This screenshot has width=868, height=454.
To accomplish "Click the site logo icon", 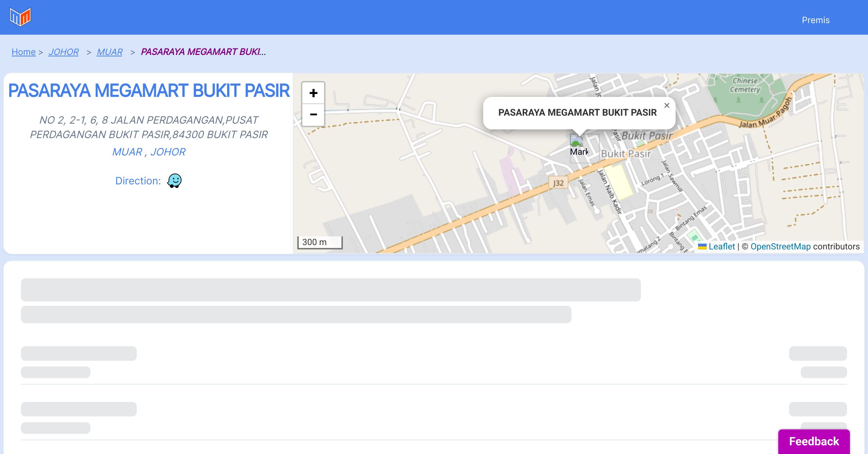I will (20, 17).
